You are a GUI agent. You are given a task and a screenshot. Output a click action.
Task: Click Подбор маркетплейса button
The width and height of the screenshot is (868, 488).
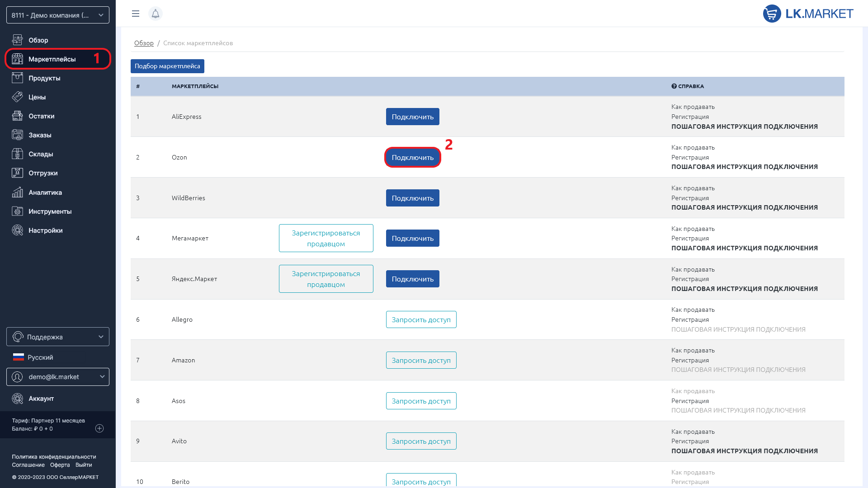point(167,66)
